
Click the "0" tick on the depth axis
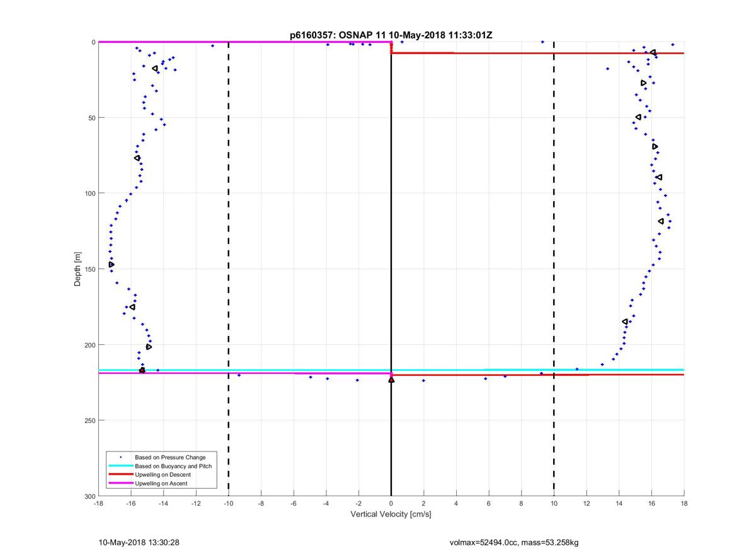pyautogui.click(x=93, y=42)
